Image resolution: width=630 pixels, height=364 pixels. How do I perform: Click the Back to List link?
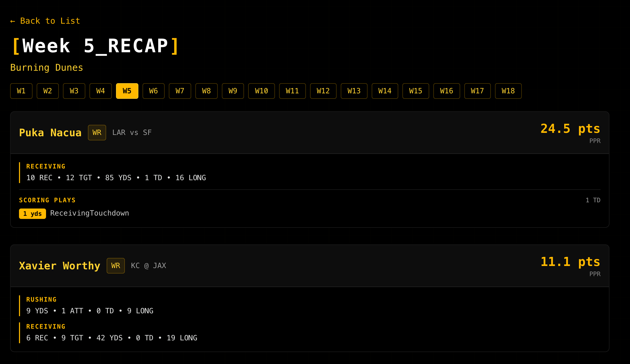click(45, 21)
